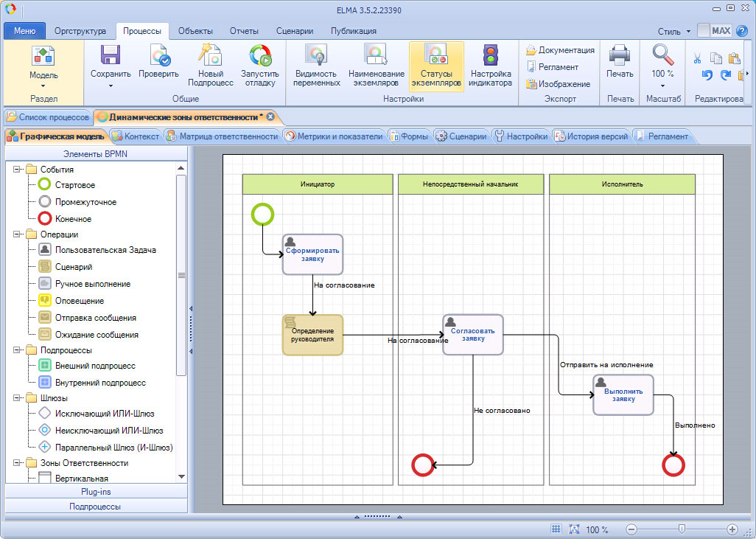Create a Новый Подпроцесс
756x539 pixels.
[211, 65]
